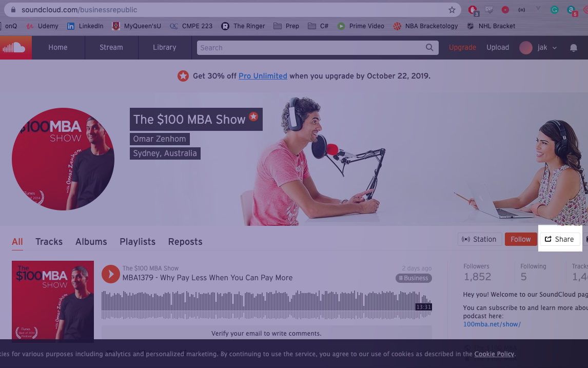
Task: Expand the jak user menu arrow
Action: coord(555,48)
